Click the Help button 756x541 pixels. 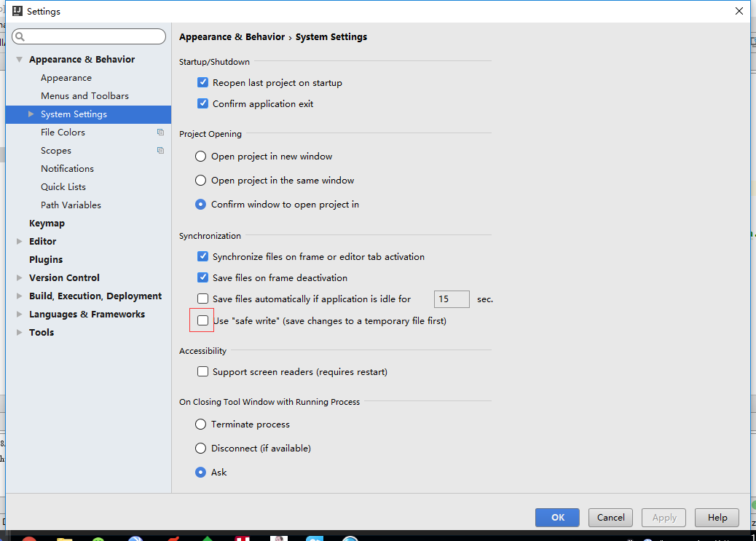coord(717,518)
